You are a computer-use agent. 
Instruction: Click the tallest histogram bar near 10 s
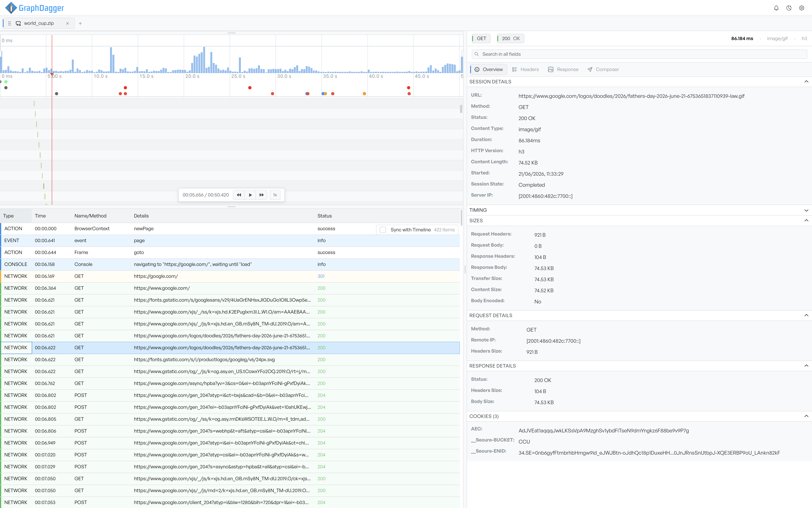pos(111,60)
